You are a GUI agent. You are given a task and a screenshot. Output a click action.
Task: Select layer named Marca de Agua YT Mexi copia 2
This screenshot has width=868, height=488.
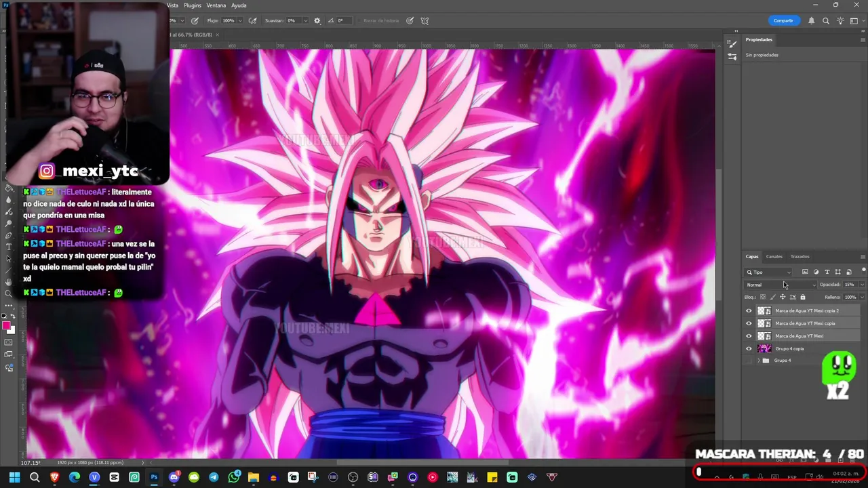[807, 310]
